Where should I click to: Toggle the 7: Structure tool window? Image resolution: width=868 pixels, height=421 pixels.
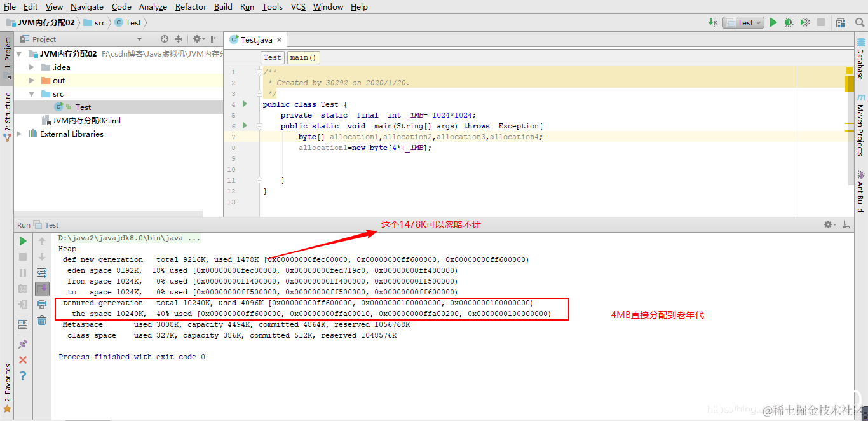8,116
